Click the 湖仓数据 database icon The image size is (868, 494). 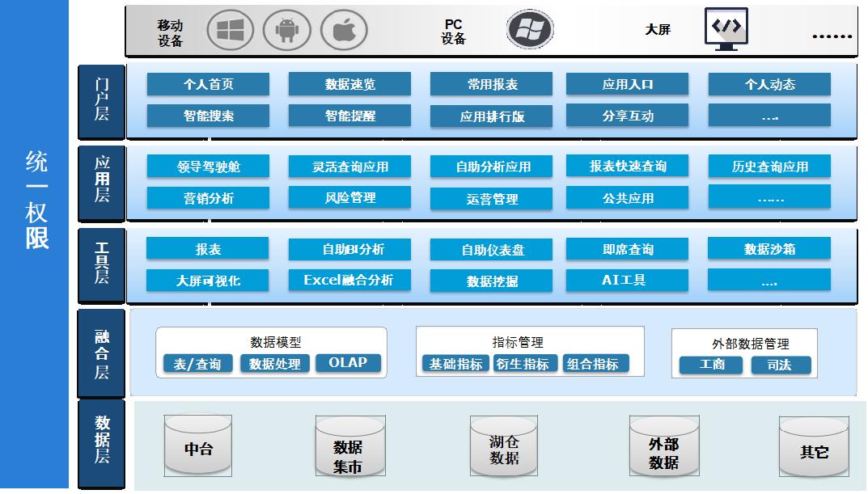(504, 445)
